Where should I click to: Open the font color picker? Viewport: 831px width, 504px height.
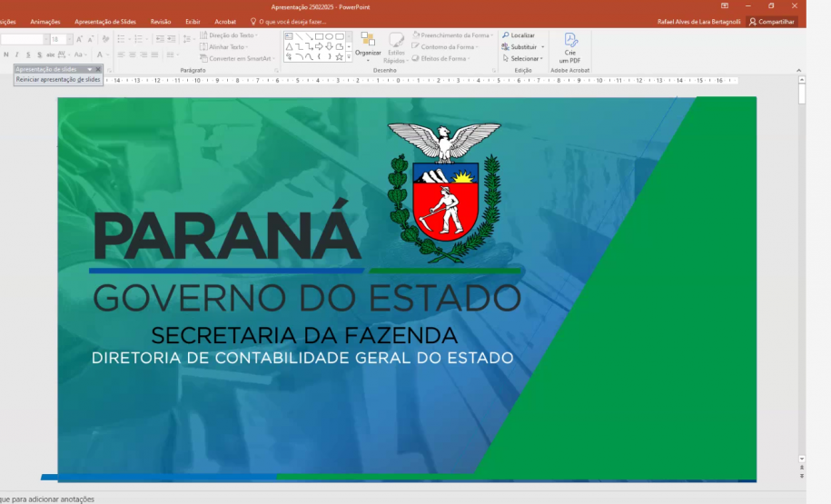[99, 54]
